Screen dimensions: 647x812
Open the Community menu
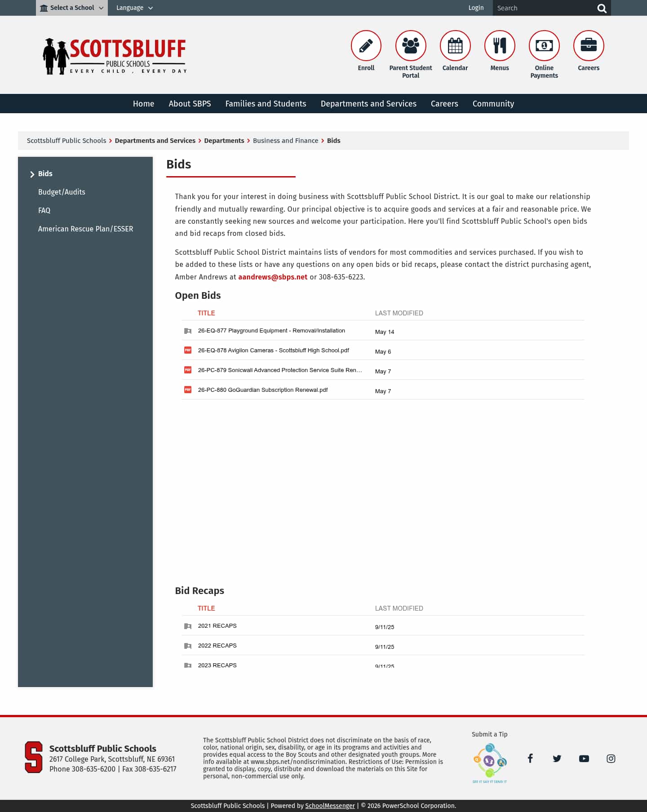493,104
